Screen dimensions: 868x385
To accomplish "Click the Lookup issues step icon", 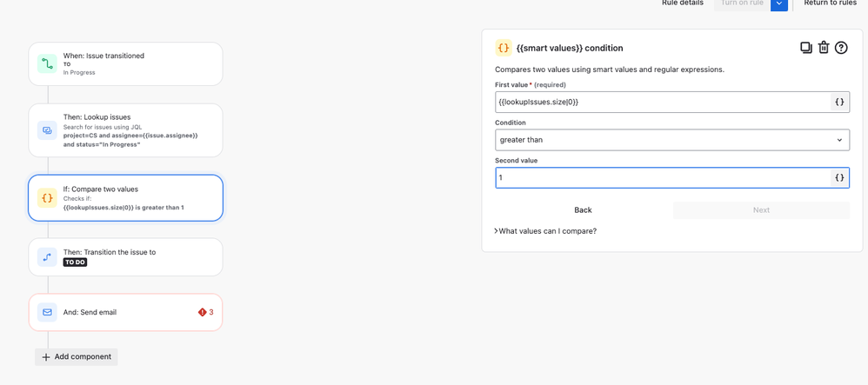I will point(47,130).
